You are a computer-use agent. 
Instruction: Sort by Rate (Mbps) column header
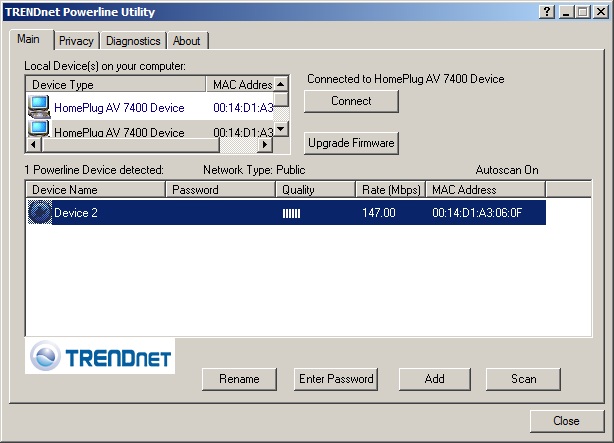click(x=390, y=190)
